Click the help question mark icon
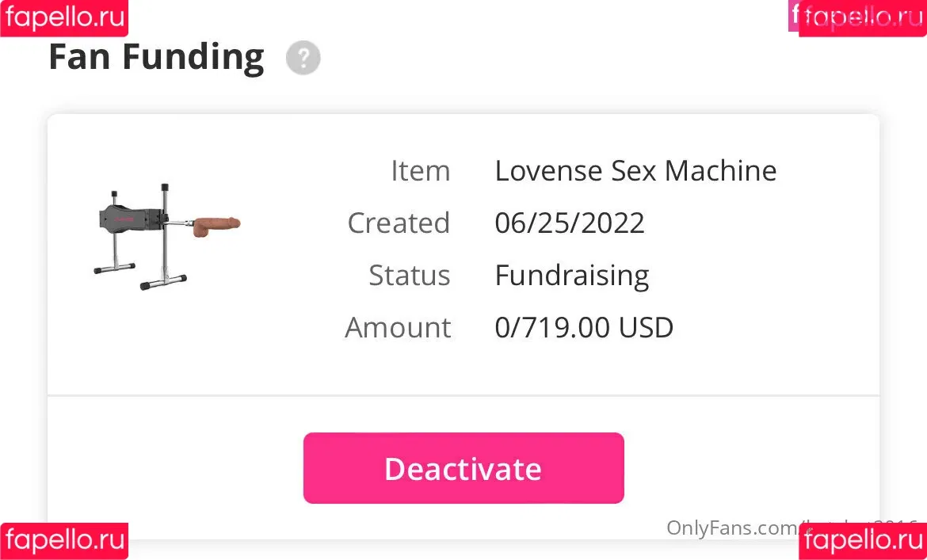 click(x=303, y=59)
